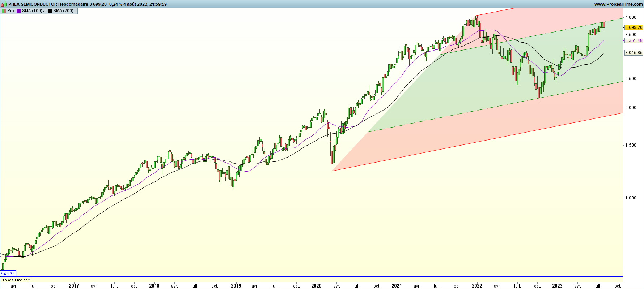The width and height of the screenshot is (644, 289).
Task: Click the 2022 year label on time axis
Action: [477, 286]
